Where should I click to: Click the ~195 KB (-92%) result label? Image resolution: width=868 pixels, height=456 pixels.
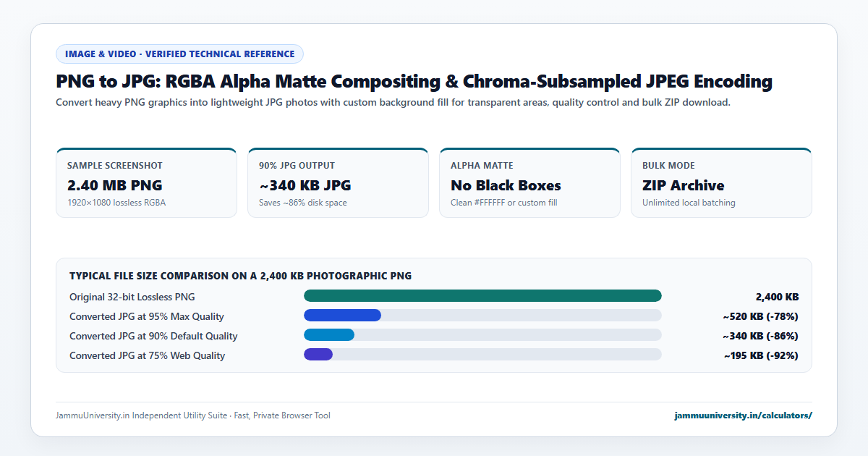click(x=761, y=355)
